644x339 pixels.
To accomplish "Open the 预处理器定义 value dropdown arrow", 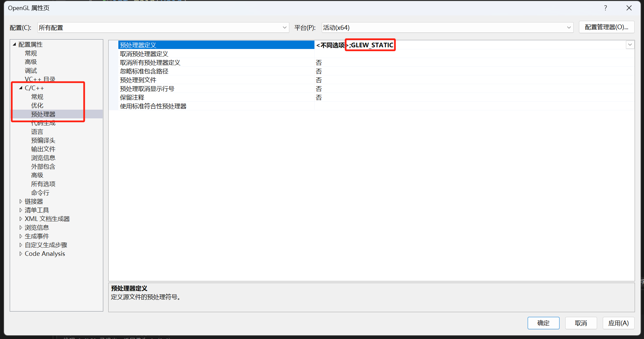I will (630, 45).
